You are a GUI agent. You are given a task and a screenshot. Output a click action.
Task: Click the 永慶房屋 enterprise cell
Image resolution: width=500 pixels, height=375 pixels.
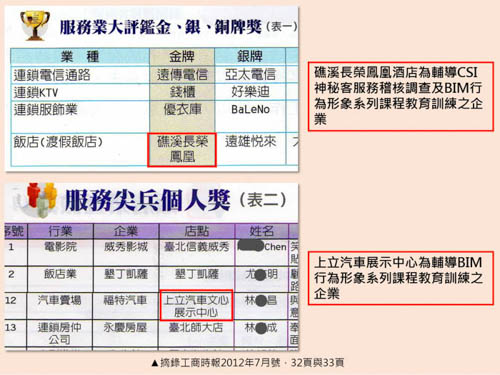coord(125,328)
